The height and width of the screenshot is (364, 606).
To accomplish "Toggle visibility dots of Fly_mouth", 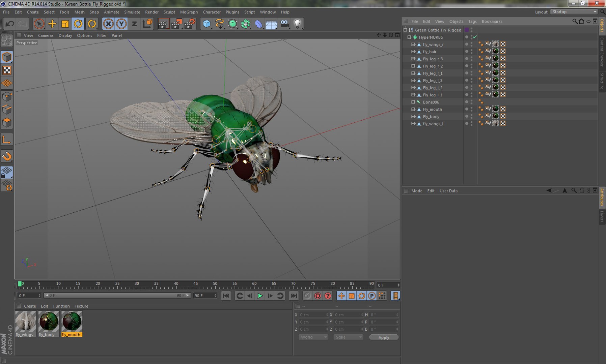I will pos(471,109).
